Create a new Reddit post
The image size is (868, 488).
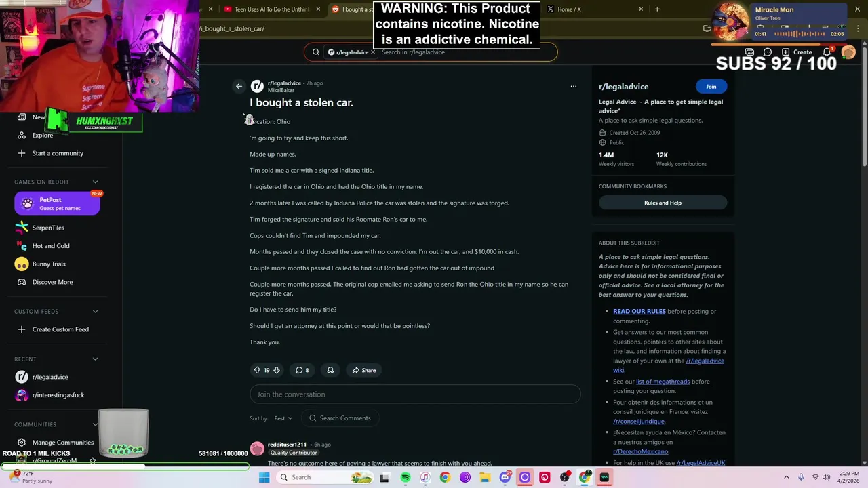tap(797, 52)
